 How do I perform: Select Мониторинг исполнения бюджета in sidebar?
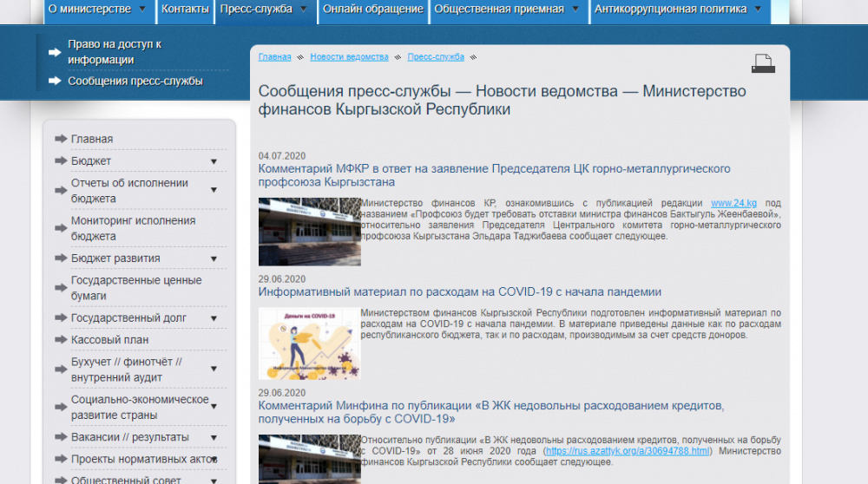coord(133,228)
